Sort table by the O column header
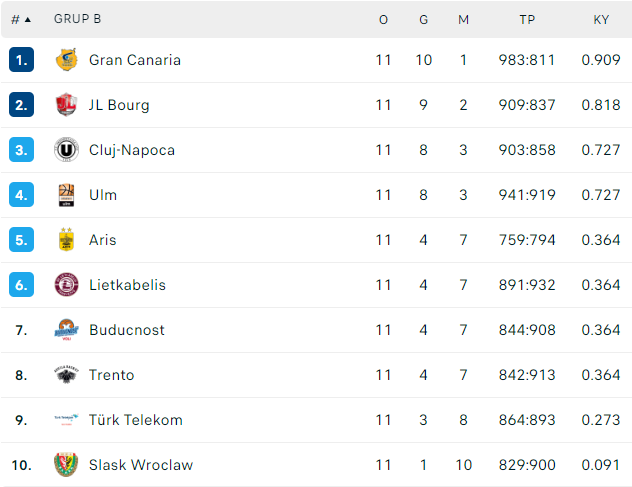 (383, 19)
